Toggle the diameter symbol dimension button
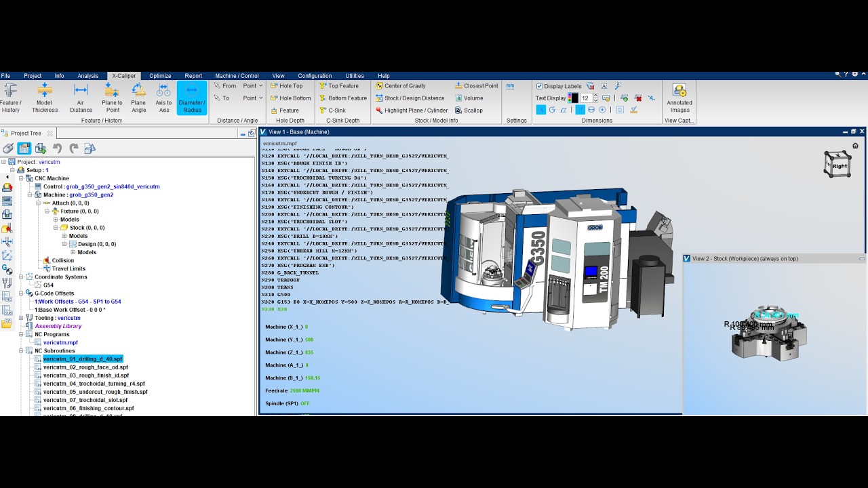The height and width of the screenshot is (488, 868). tap(591, 110)
